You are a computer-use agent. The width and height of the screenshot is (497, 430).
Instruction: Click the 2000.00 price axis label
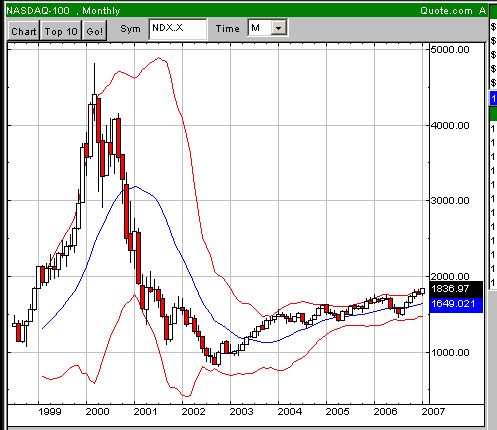[x=450, y=276]
